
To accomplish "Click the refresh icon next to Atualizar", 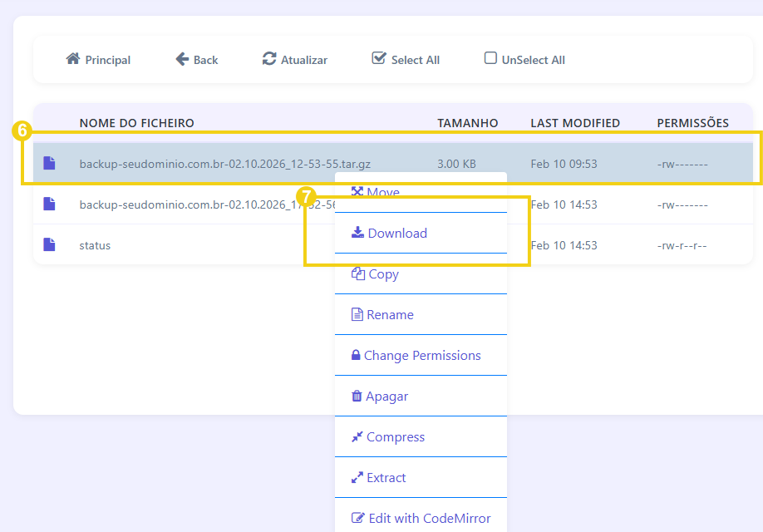I will click(x=268, y=59).
